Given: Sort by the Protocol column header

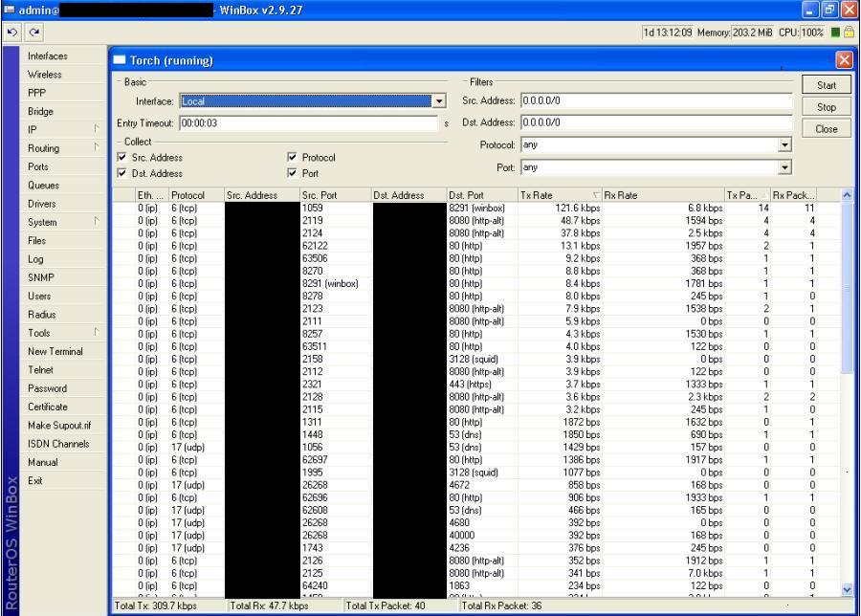Looking at the screenshot, I should pyautogui.click(x=196, y=195).
